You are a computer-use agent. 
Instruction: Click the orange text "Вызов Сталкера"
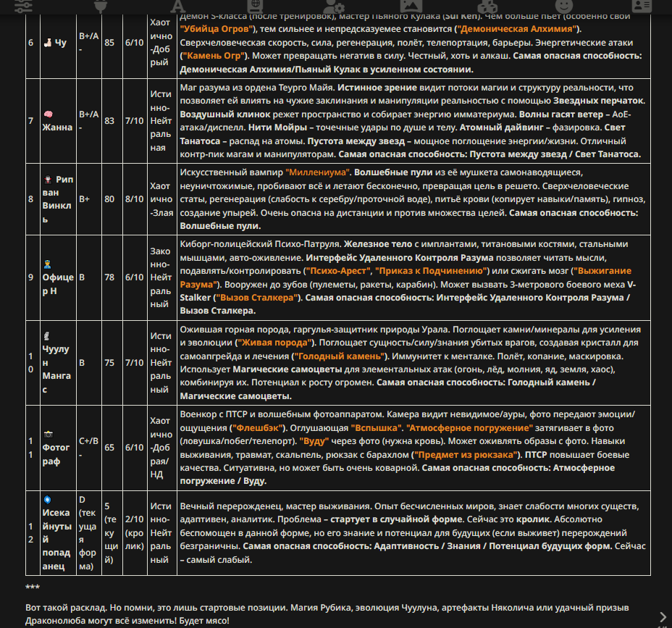[257, 298]
